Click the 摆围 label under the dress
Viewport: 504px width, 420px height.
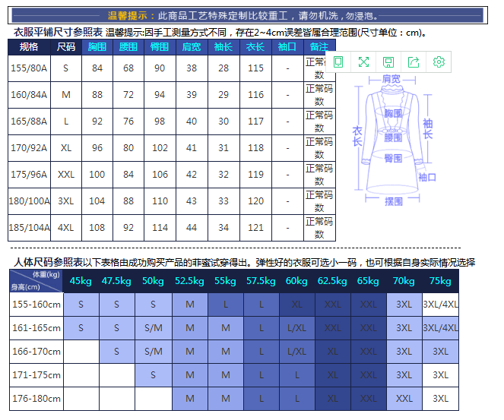coord(394,202)
